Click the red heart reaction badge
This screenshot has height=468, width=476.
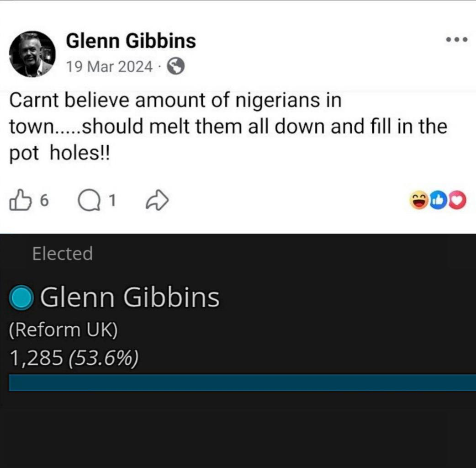click(457, 200)
